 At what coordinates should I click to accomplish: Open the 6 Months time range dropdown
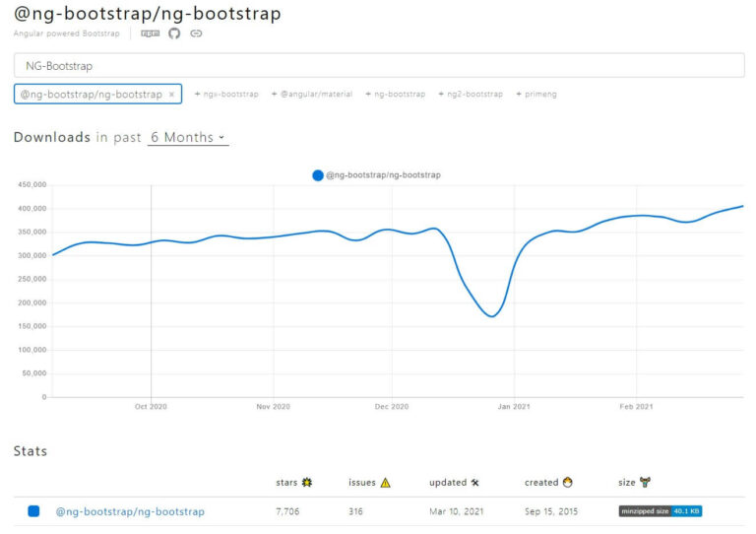(x=188, y=138)
